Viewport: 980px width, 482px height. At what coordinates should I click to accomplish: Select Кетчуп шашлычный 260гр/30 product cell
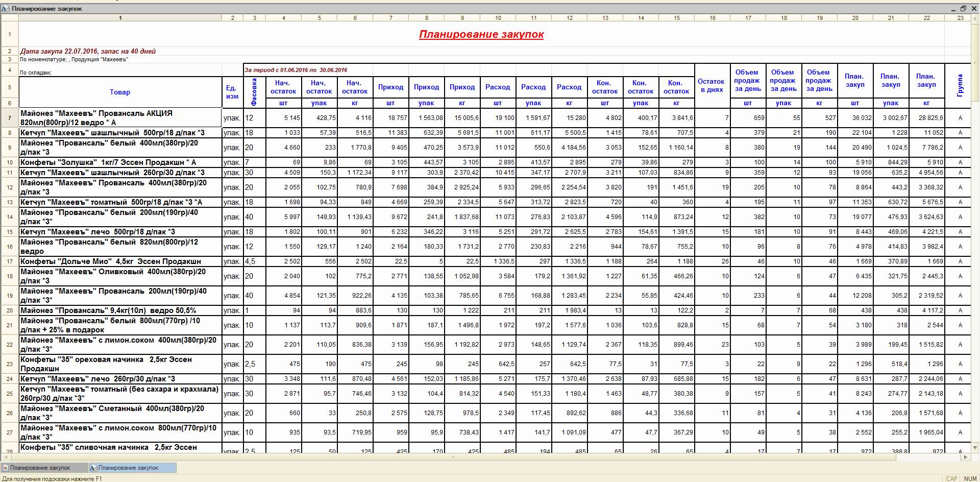(x=120, y=173)
